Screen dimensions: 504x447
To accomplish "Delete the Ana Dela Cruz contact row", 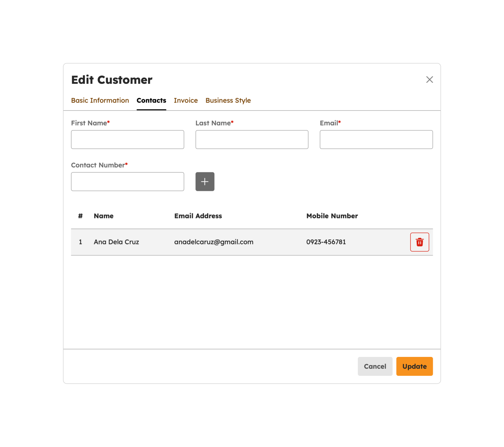I will point(420,242).
